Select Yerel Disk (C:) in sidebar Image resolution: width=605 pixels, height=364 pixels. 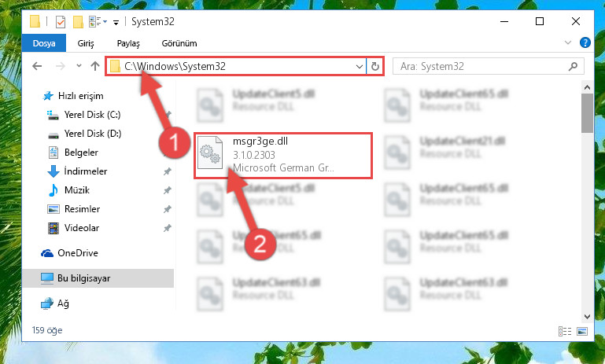coord(92,115)
